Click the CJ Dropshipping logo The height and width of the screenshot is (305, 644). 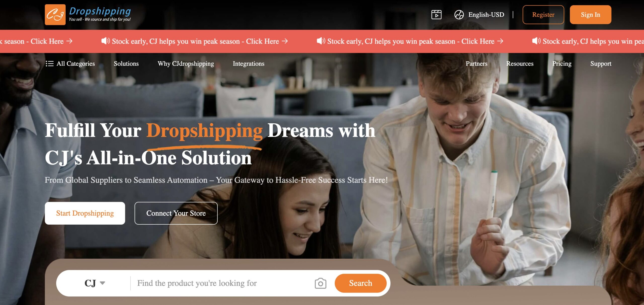pyautogui.click(x=88, y=15)
